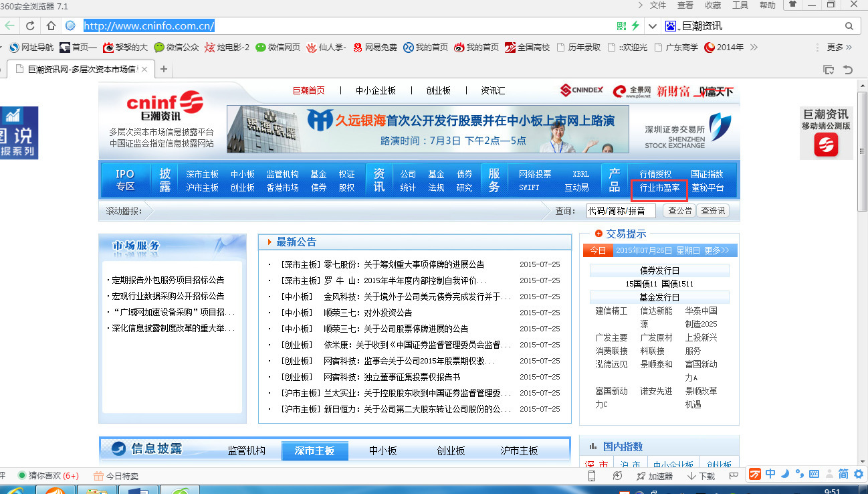Select the 监管机构 disclosure tab
Screen dimensions: 868x494
tap(246, 450)
